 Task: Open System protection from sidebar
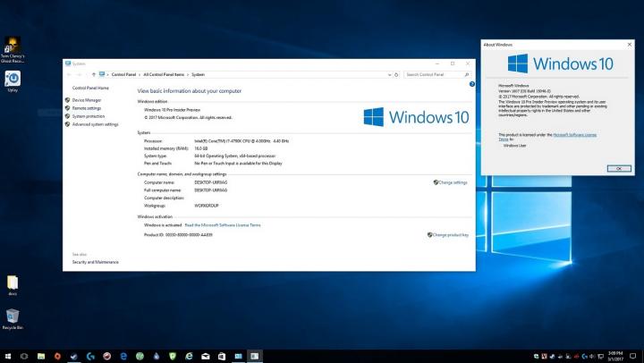pyautogui.click(x=89, y=116)
